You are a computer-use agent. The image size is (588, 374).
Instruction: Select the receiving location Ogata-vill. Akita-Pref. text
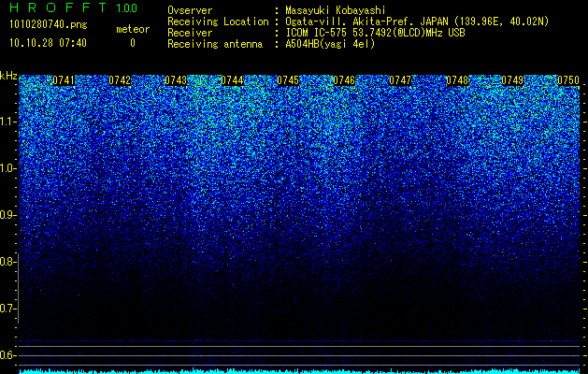(x=351, y=22)
